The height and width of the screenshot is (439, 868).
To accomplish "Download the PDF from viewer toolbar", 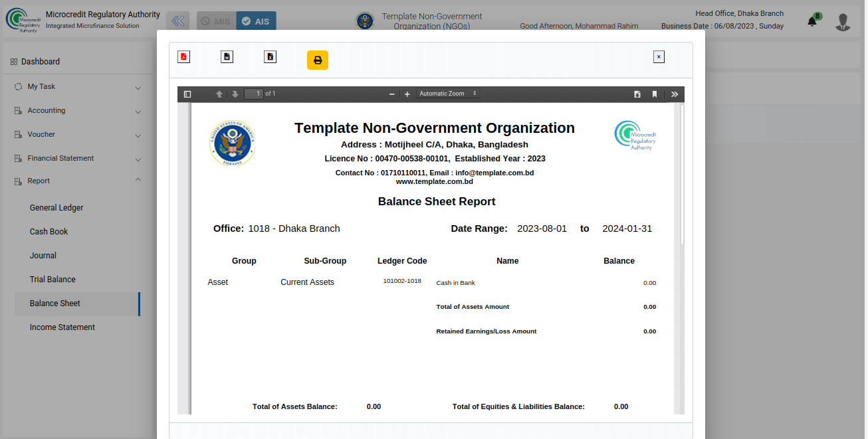I will pos(637,94).
